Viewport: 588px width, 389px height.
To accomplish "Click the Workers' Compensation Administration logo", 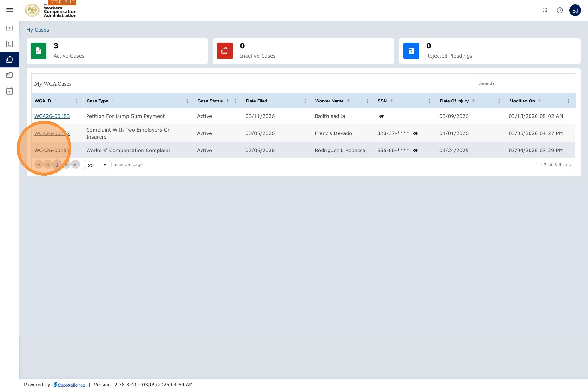I will point(51,10).
